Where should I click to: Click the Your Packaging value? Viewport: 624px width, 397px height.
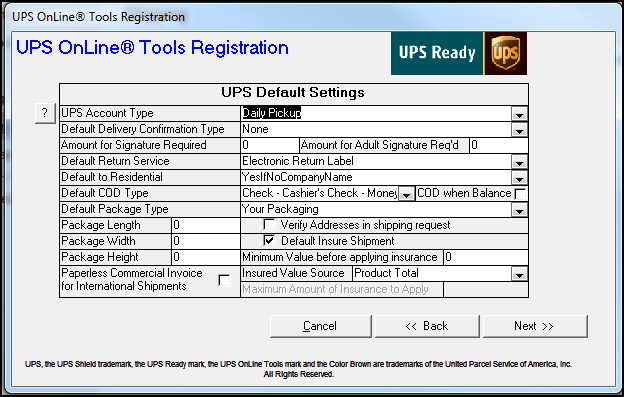click(280, 209)
